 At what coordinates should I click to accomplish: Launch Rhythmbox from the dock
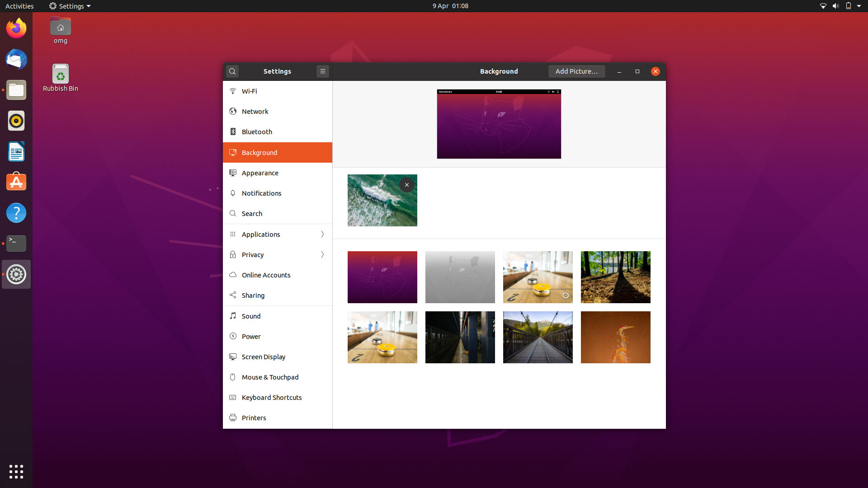tap(16, 121)
